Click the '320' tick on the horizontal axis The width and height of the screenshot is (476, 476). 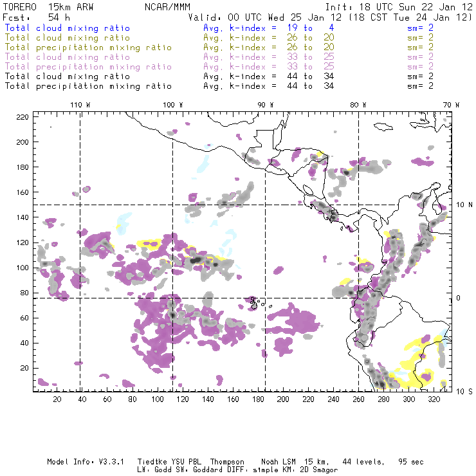(434, 399)
